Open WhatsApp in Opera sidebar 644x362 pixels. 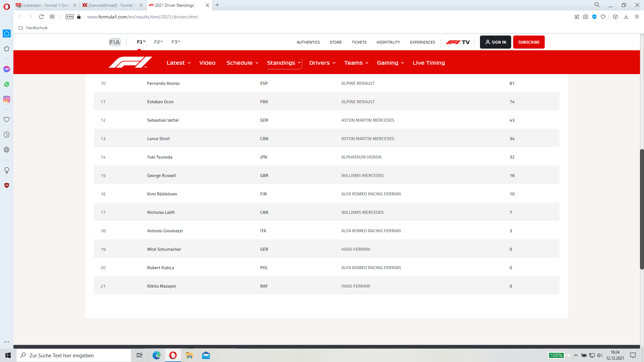(7, 84)
